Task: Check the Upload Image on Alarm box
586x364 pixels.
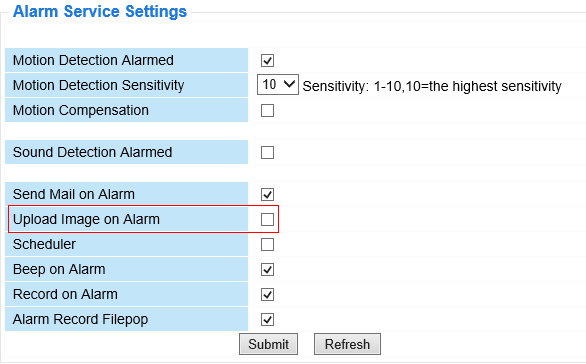Action: click(267, 219)
